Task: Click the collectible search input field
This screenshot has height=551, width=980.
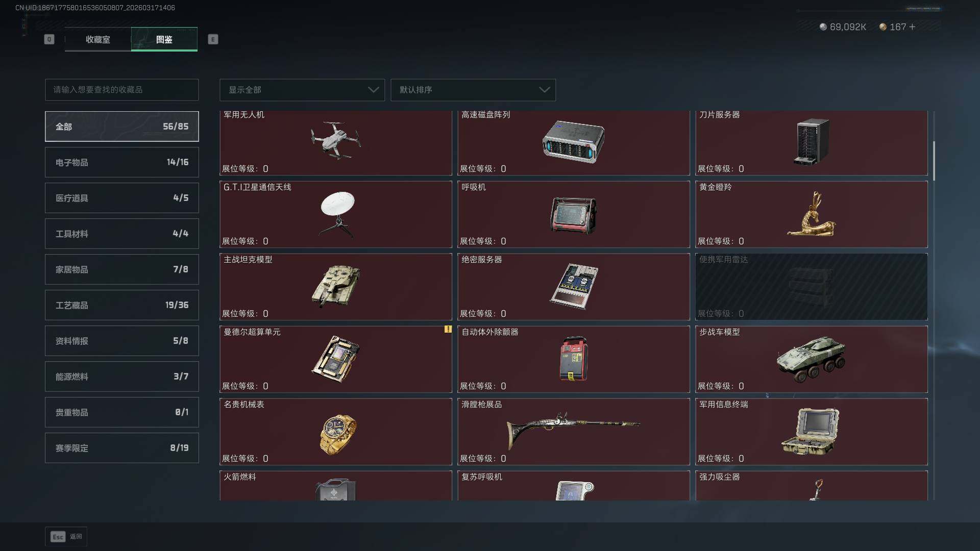Action: (x=122, y=90)
